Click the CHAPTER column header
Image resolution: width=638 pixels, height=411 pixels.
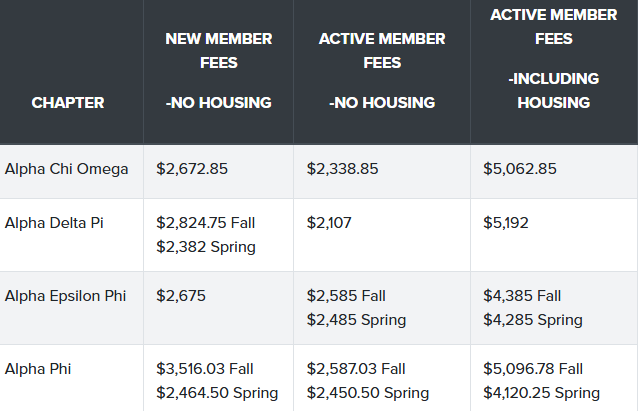pos(68,102)
